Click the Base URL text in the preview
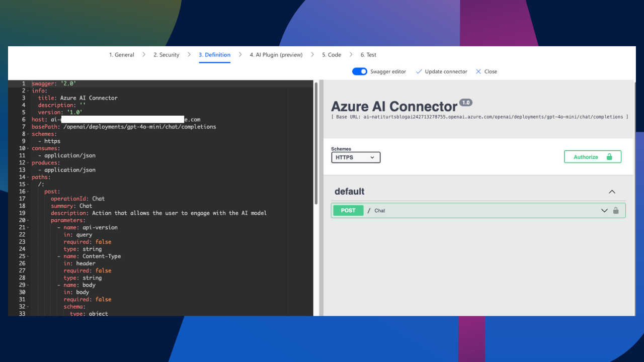Screen dimensions: 644x362 pyautogui.click(x=480, y=117)
